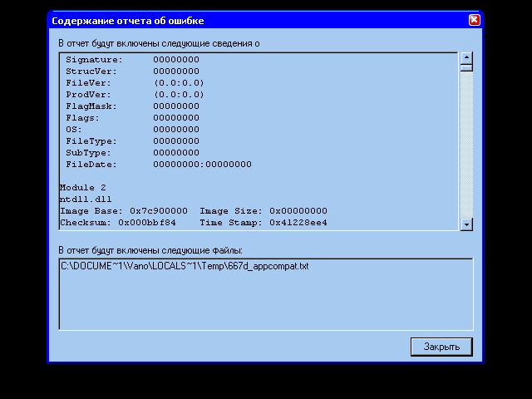Viewport: 532px width, 399px height.
Task: Click the FileType line in the report
Action: pyautogui.click(x=132, y=141)
